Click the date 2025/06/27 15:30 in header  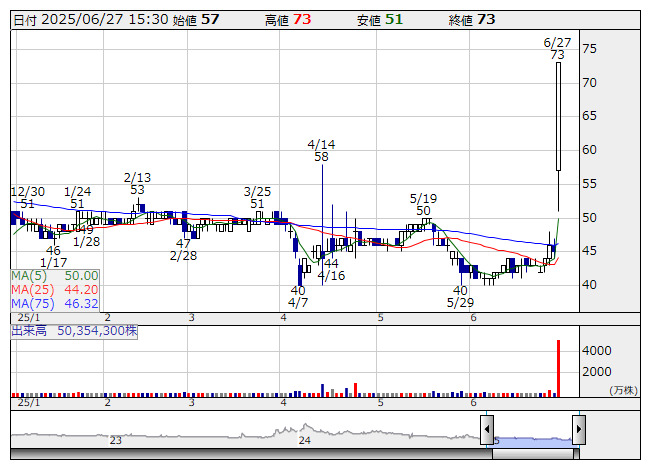click(x=105, y=20)
